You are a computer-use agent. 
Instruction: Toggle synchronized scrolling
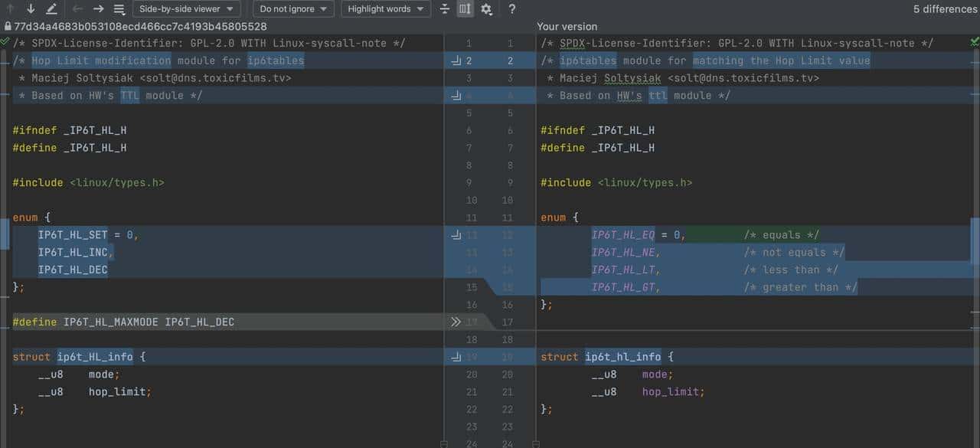tap(465, 8)
